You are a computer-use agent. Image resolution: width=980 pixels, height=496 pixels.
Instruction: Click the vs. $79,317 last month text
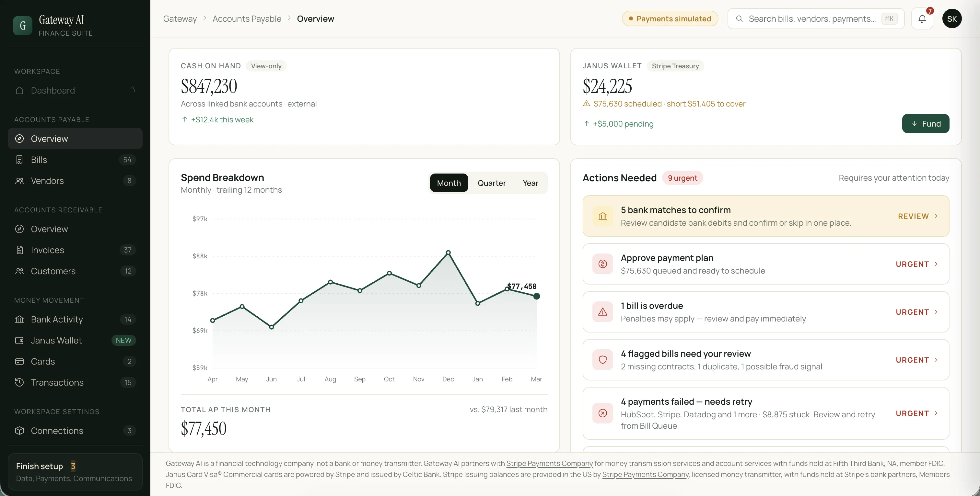click(x=508, y=409)
